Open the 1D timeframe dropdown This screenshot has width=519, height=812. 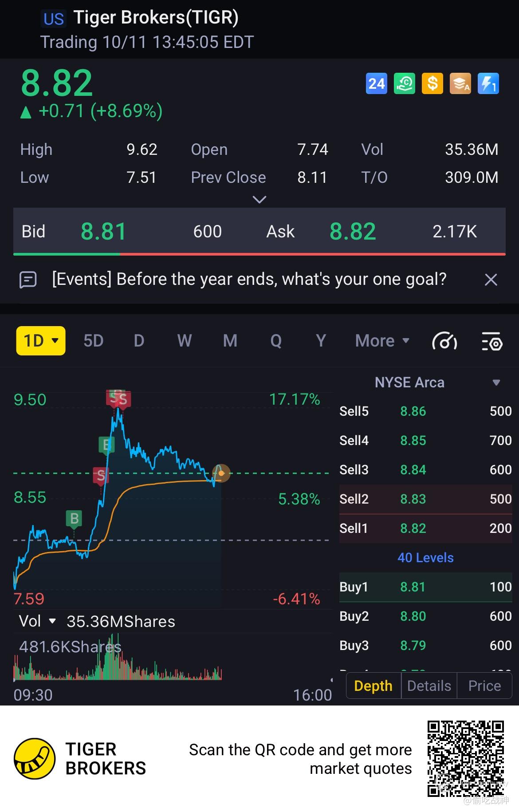pos(41,341)
